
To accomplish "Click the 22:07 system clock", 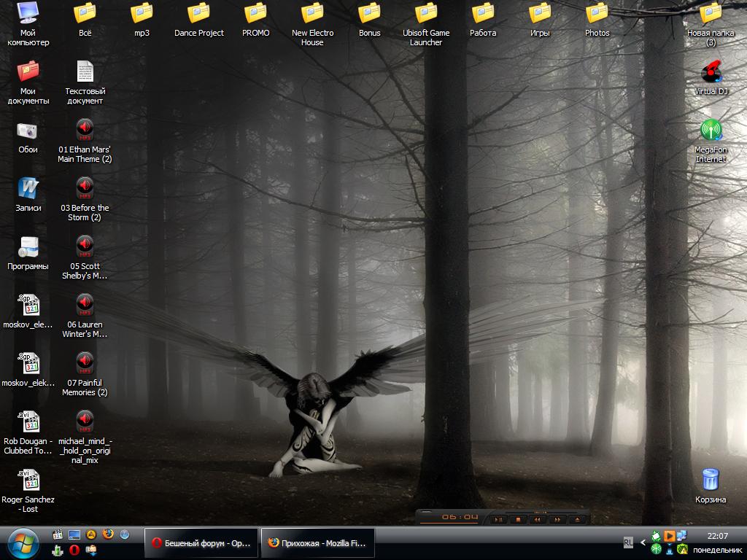I will [x=718, y=536].
